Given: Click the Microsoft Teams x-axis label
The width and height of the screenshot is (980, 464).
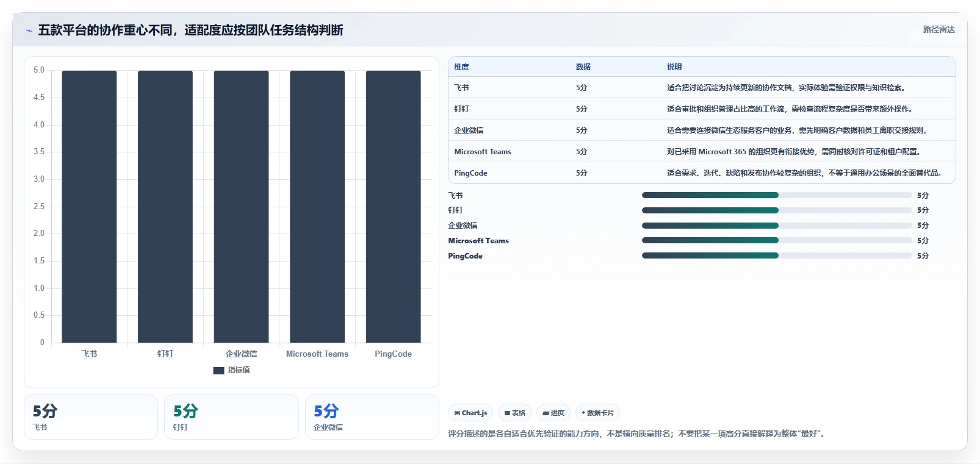Looking at the screenshot, I should tap(317, 354).
